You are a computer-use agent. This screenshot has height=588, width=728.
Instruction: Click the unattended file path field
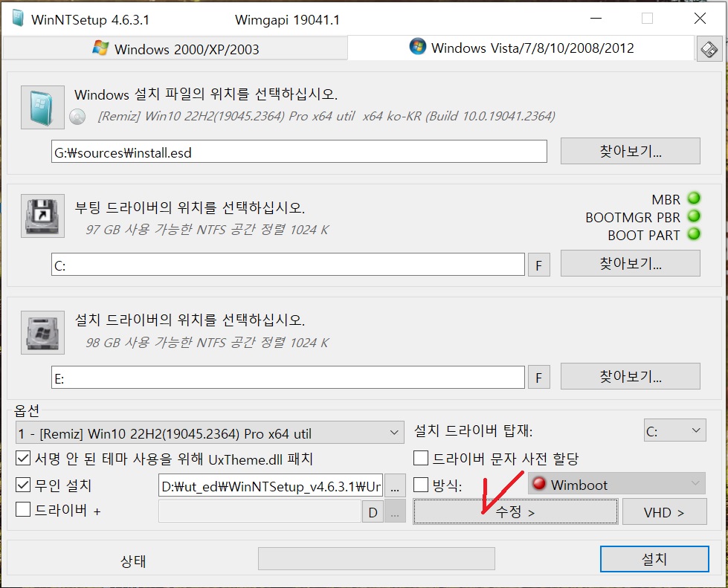pyautogui.click(x=271, y=486)
